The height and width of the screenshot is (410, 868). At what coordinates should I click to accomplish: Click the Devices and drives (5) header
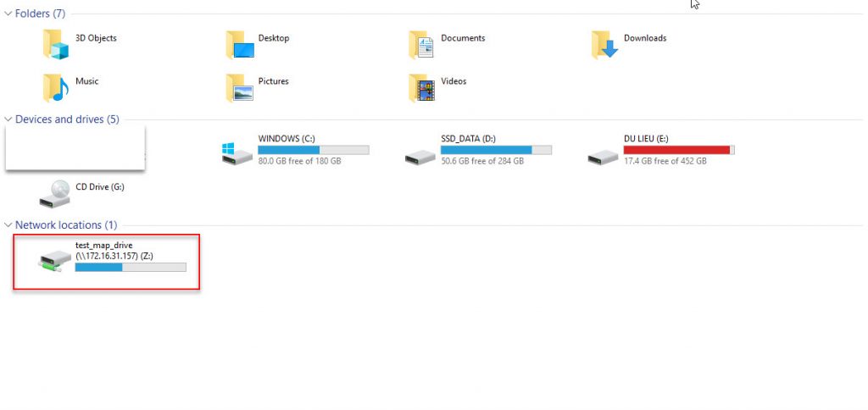pyautogui.click(x=67, y=119)
